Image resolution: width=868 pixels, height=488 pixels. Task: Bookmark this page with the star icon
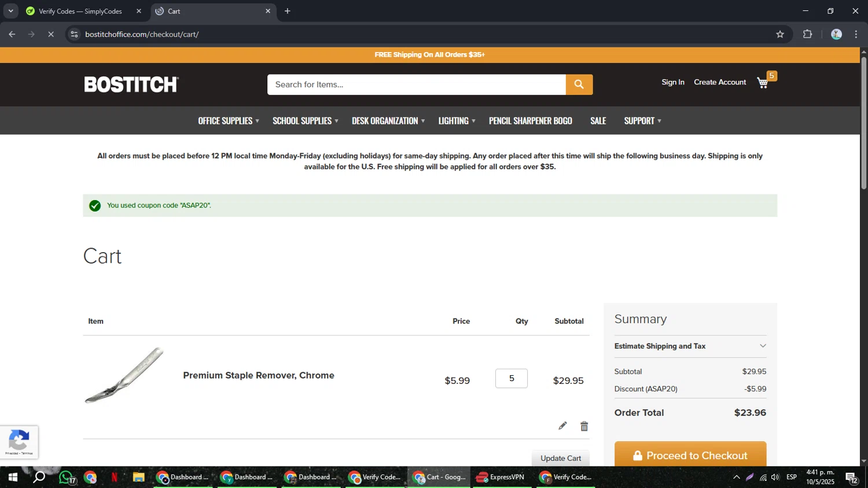(780, 35)
